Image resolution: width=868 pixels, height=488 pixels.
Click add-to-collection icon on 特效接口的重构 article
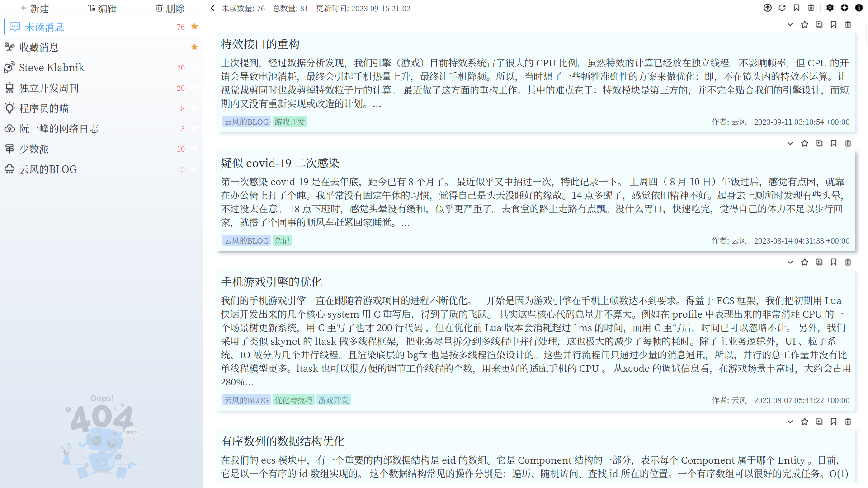pos(819,24)
